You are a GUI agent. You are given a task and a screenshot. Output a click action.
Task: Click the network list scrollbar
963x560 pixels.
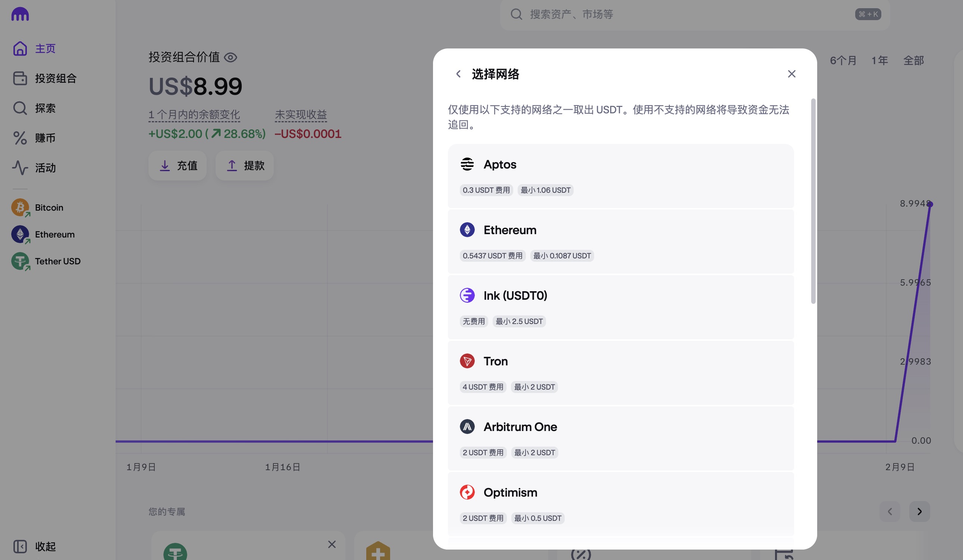[x=813, y=201]
